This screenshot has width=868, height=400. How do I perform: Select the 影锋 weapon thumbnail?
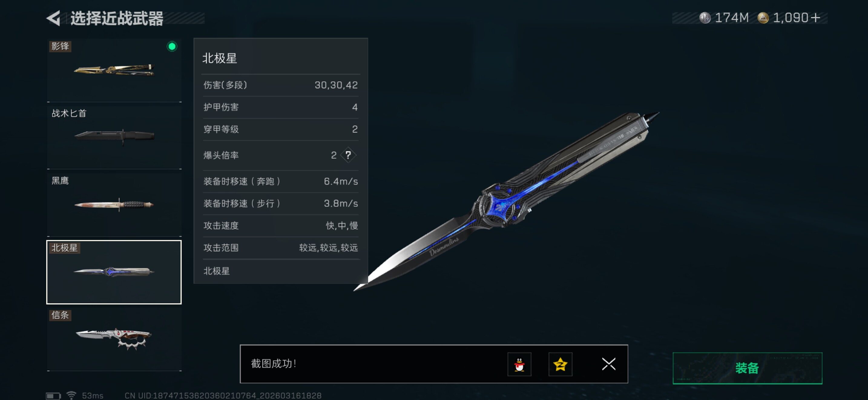[x=114, y=70]
